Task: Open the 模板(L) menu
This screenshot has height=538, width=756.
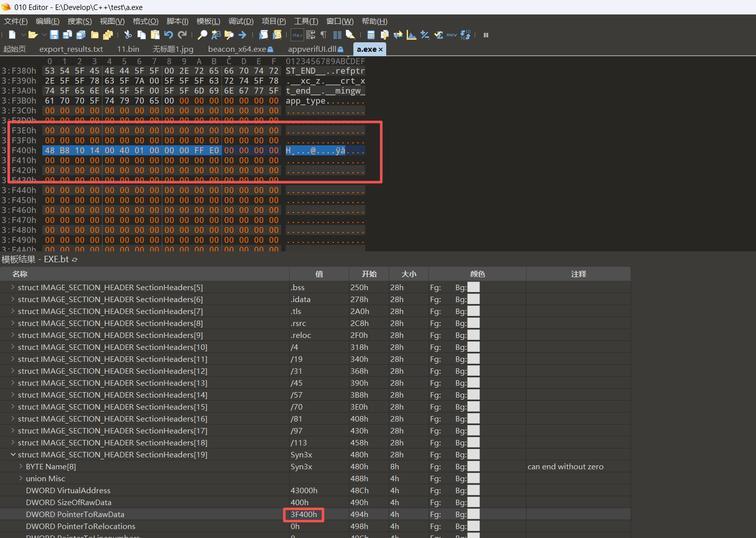Action: [x=208, y=21]
